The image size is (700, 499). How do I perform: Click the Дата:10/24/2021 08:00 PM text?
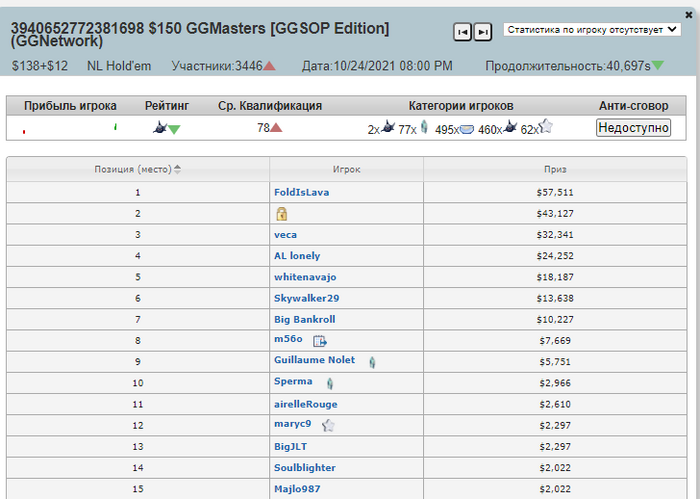click(377, 66)
